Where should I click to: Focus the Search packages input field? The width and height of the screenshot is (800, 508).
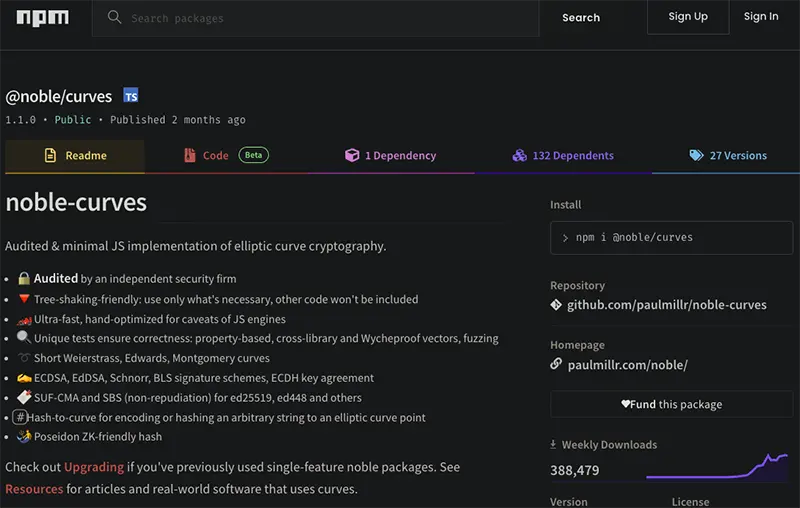pyautogui.click(x=315, y=18)
